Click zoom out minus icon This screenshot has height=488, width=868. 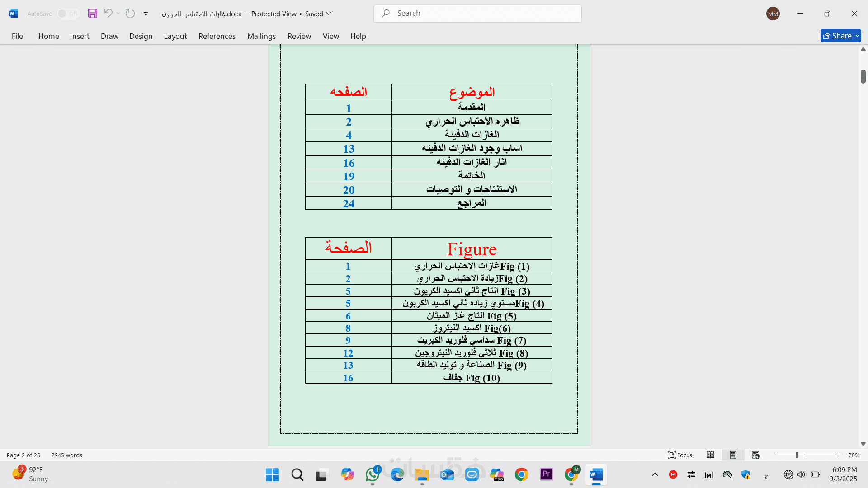[x=773, y=455]
